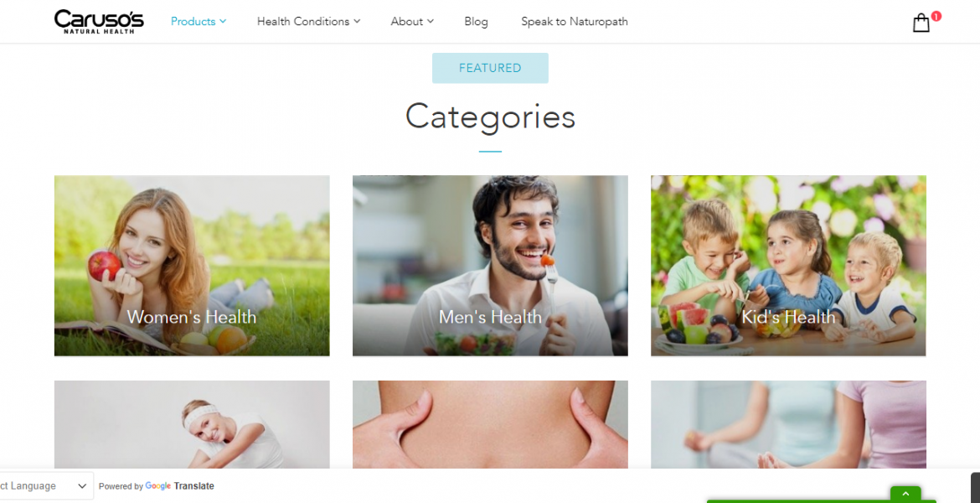Click the red cart item count badge

(x=936, y=16)
